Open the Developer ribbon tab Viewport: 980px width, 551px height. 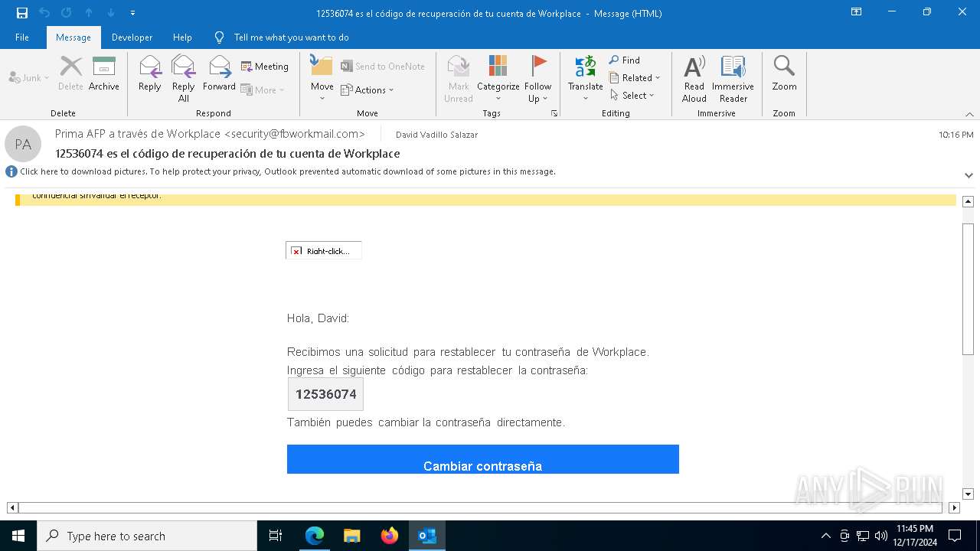pyautogui.click(x=132, y=37)
